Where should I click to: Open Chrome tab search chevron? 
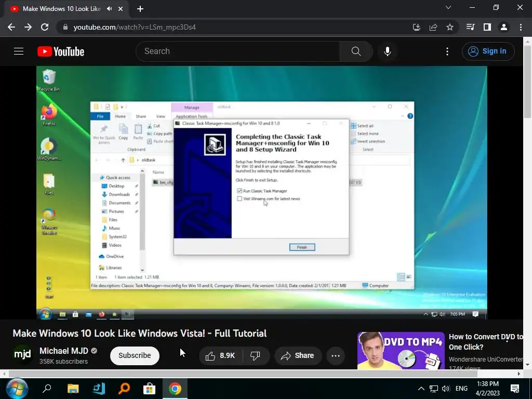click(x=448, y=7)
